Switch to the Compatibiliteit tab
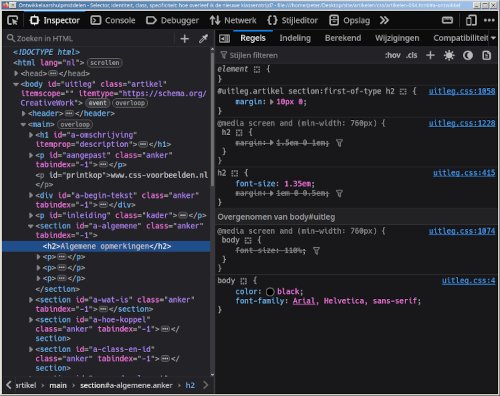The height and width of the screenshot is (396, 500). 460,38
